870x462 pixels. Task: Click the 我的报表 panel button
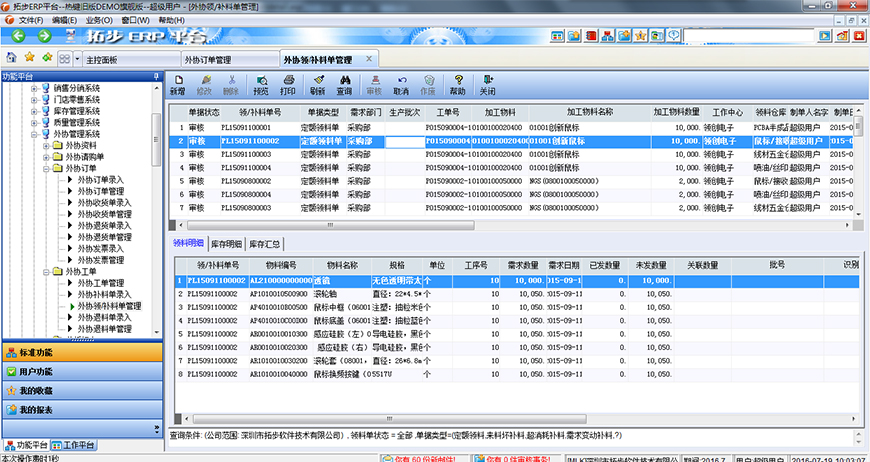pos(80,410)
